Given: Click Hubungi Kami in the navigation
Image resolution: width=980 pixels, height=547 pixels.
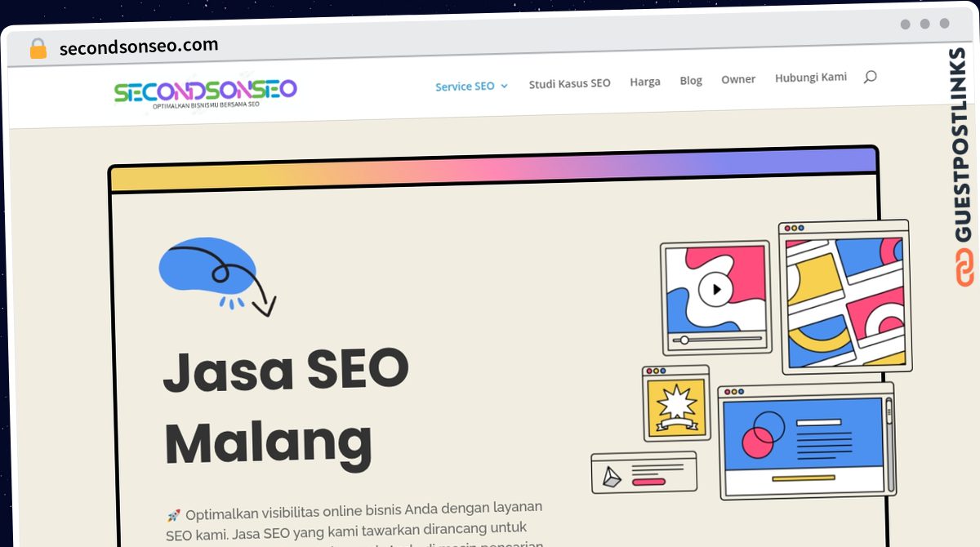Looking at the screenshot, I should (811, 77).
